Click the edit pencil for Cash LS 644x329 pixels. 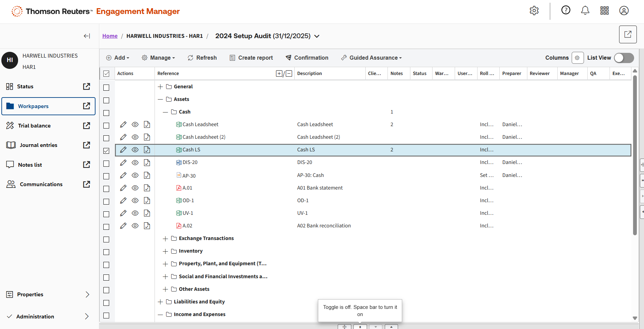pyautogui.click(x=123, y=150)
